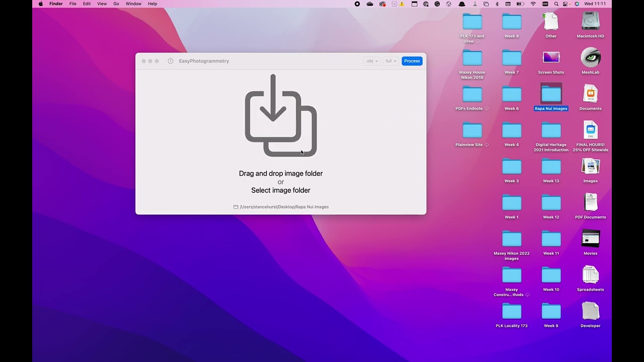Click Select image folder

point(281,190)
